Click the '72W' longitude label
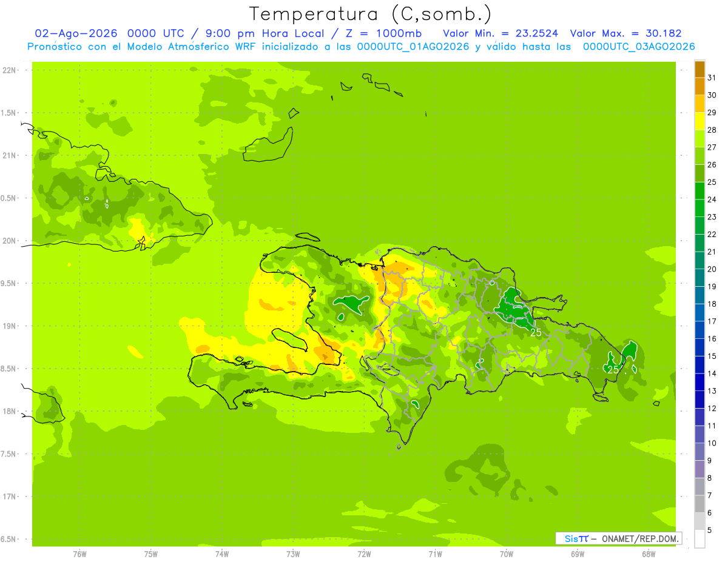This screenshot has height=562, width=728. coord(364,554)
